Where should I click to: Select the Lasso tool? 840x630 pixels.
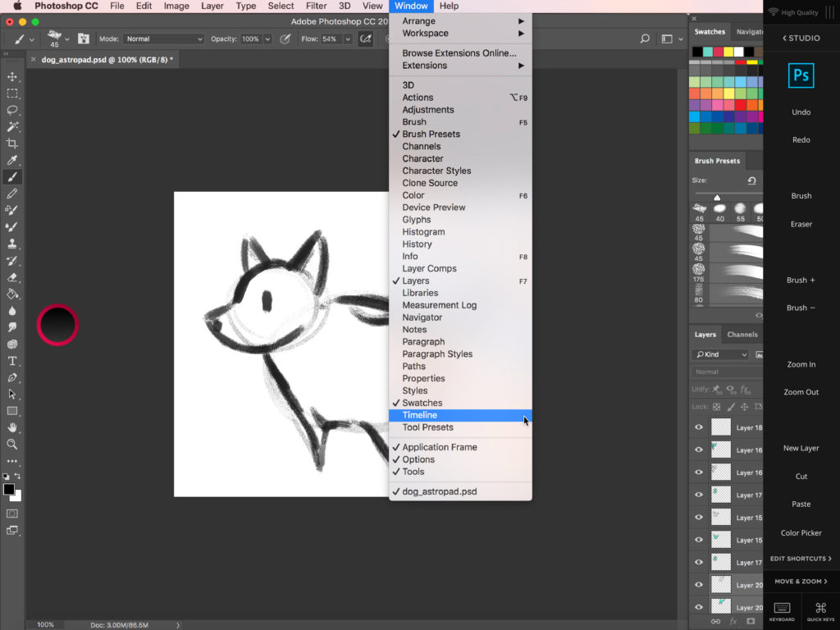pyautogui.click(x=12, y=110)
